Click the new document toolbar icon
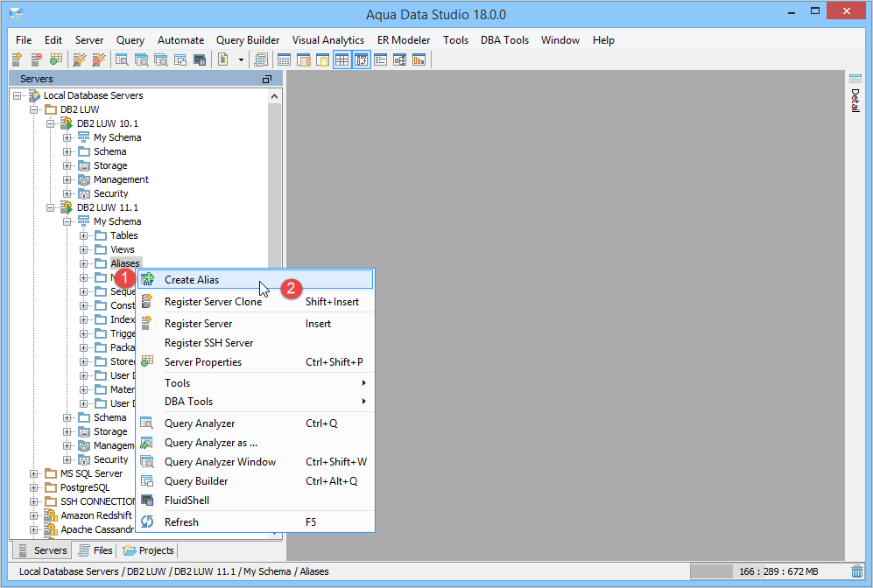 pos(223,59)
